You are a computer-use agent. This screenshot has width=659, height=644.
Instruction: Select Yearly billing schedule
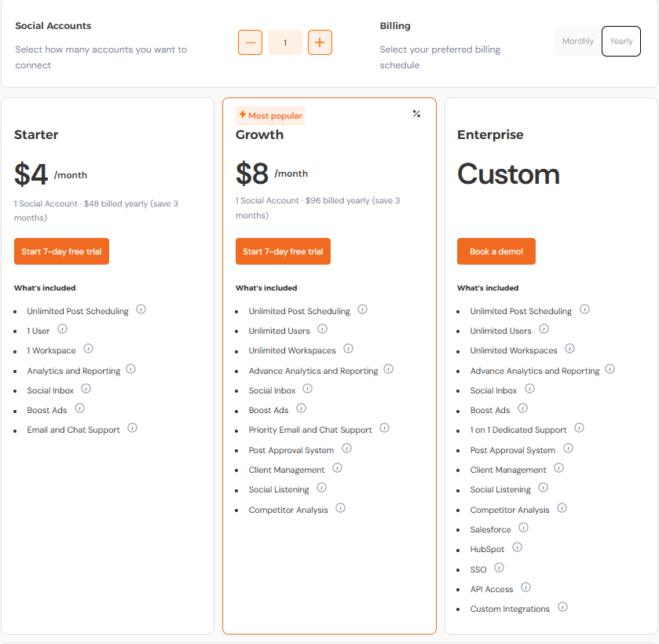pyautogui.click(x=620, y=41)
